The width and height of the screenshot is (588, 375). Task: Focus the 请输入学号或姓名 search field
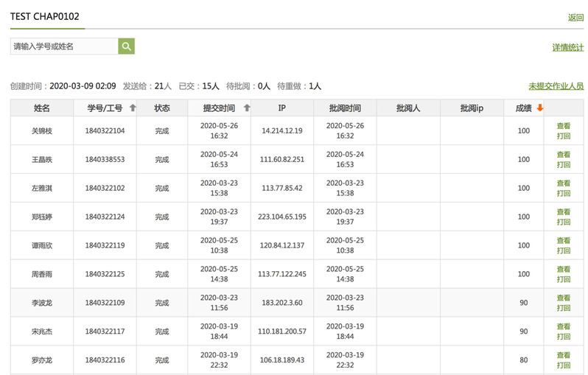64,46
